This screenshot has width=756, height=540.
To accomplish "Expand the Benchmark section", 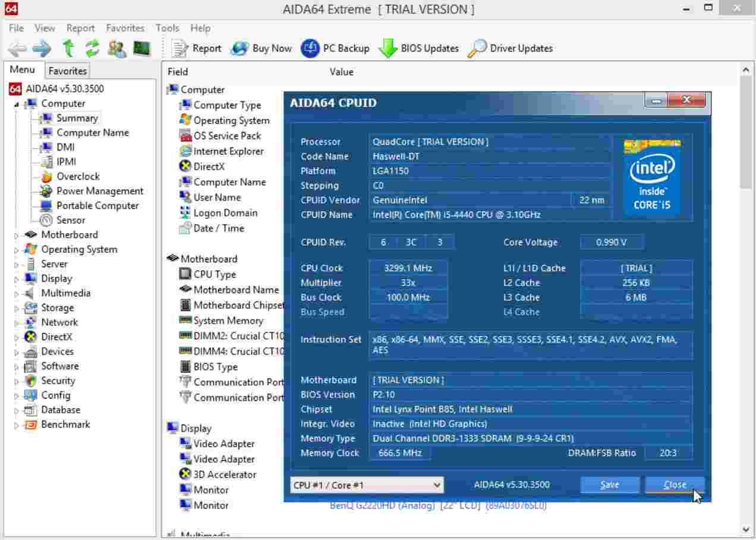I will coord(17,424).
